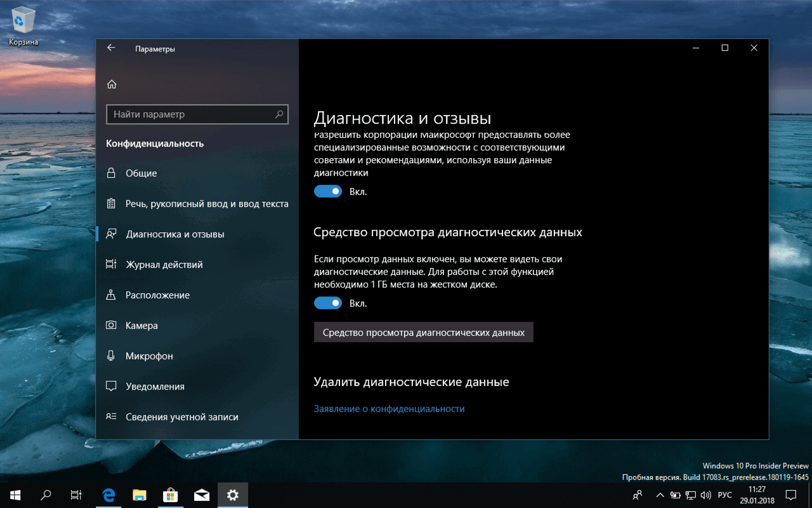Open the Журнал действий section
The image size is (812, 508).
197,265
